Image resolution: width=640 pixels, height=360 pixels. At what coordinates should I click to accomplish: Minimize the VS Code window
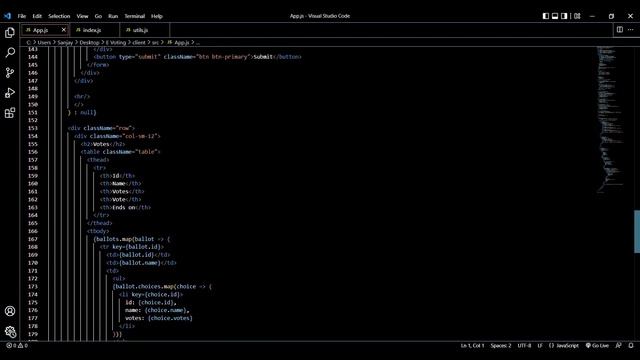point(592,16)
